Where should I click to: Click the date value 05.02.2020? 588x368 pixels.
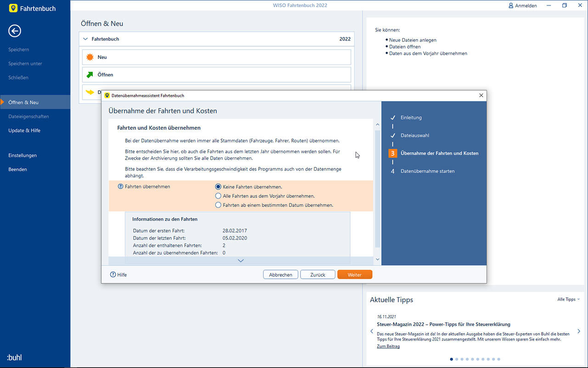point(235,238)
